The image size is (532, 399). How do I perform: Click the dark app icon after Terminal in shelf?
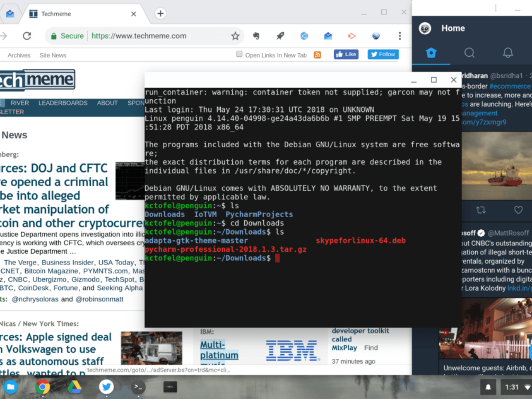point(170,387)
